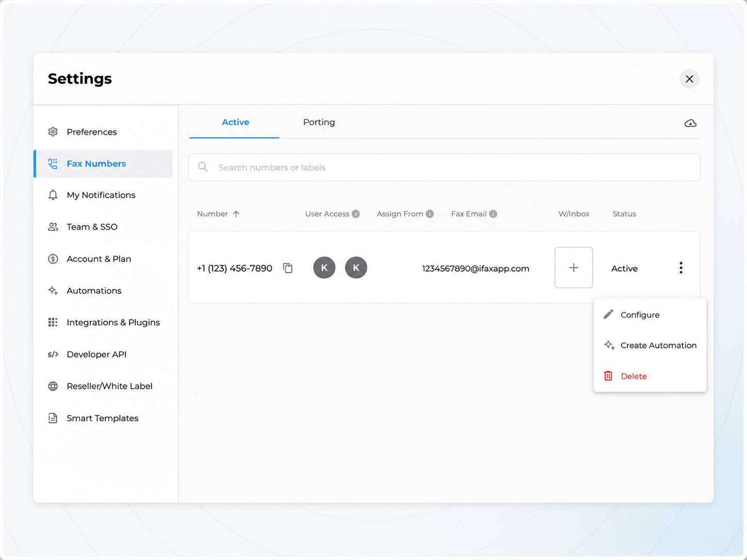747x560 pixels.
Task: Choose Delete from the row menu
Action: 650,376
